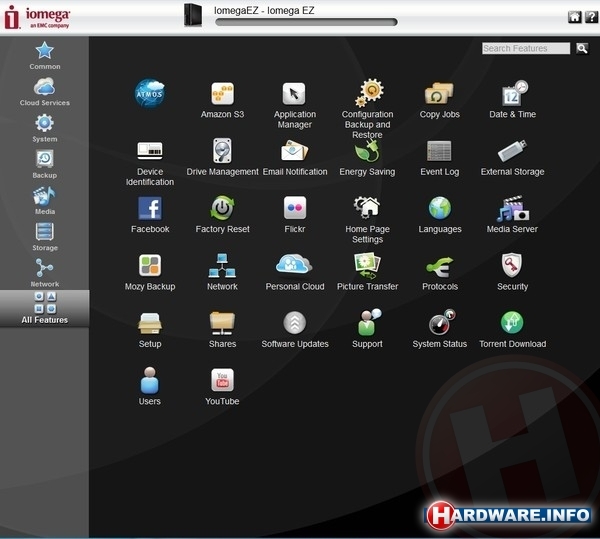
Task: Open External Storage
Action: pos(512,158)
